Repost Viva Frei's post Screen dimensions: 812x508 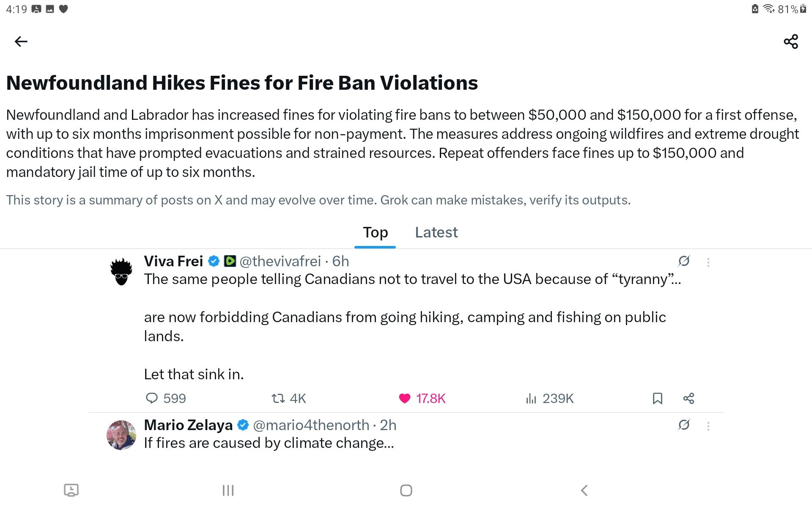pyautogui.click(x=278, y=398)
